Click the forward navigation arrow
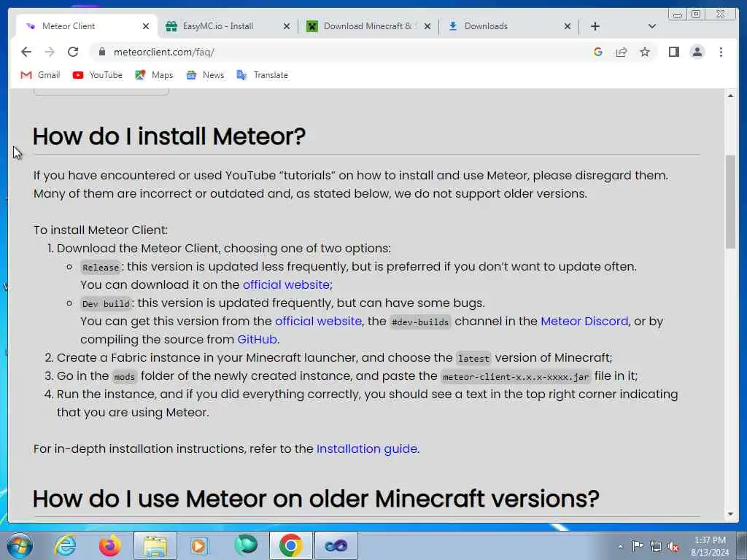747x560 pixels. point(50,52)
